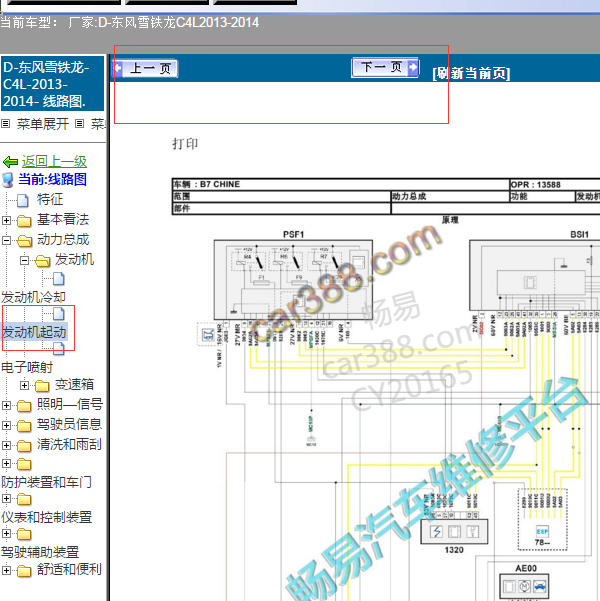This screenshot has height=601, width=600.
Task: Expand the 变速箱 folder
Action: pos(24,385)
